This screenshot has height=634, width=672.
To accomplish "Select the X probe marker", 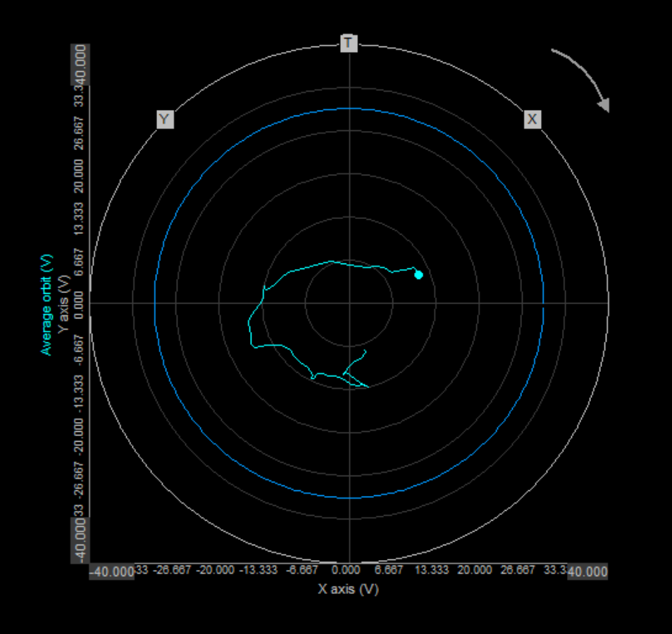I will [x=533, y=119].
